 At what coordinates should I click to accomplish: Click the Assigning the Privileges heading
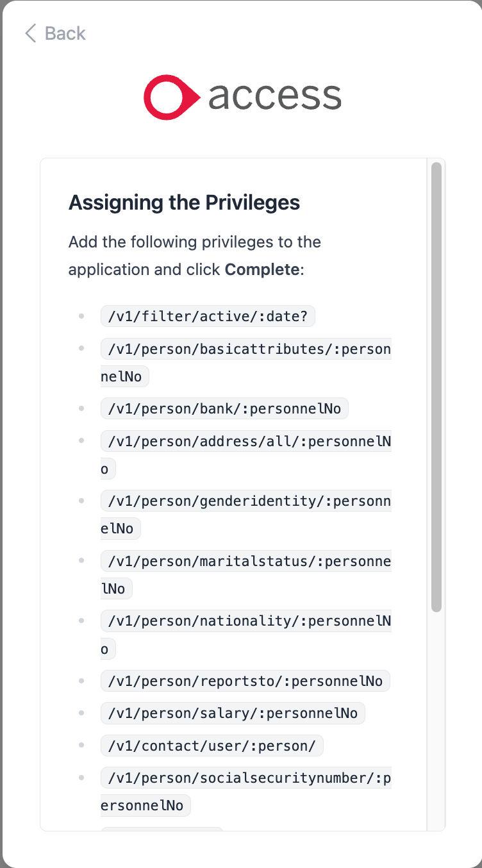(184, 203)
